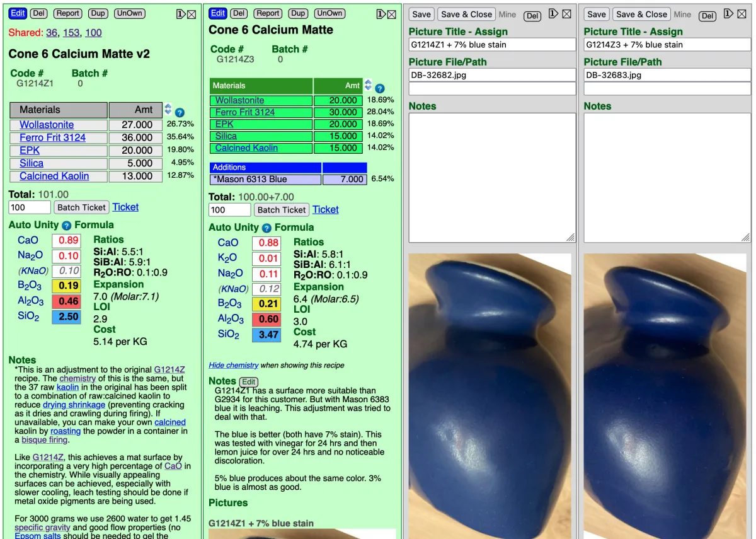
Task: Click the materials sort arrows in the G1214Z3 recipe
Action: click(369, 85)
